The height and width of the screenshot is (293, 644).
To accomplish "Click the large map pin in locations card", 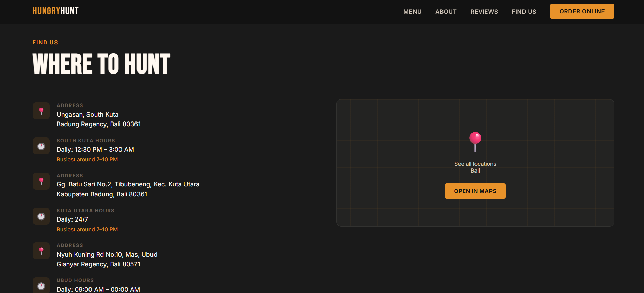I will point(475,142).
